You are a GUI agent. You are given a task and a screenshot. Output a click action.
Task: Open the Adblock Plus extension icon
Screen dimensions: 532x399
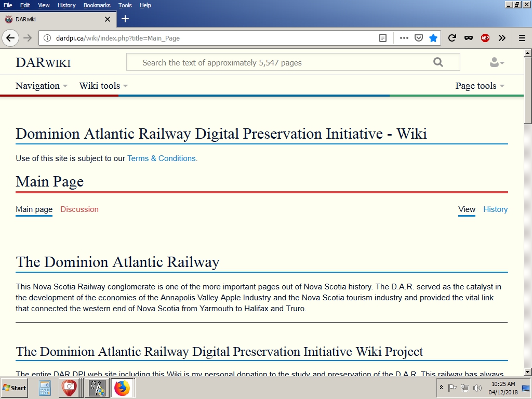coord(485,38)
